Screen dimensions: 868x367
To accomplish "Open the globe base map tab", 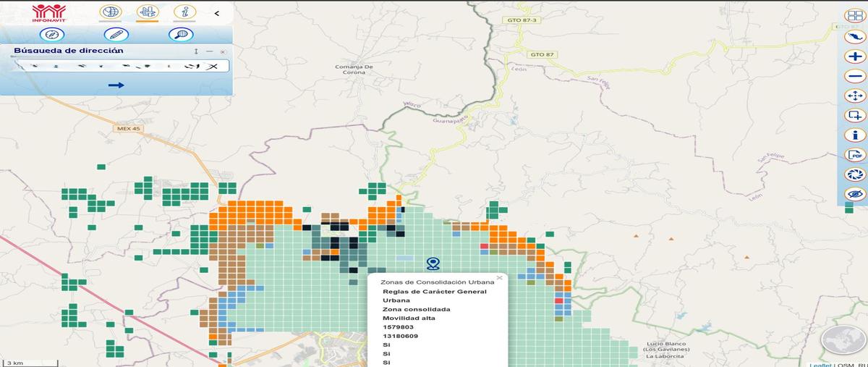I will click(111, 12).
